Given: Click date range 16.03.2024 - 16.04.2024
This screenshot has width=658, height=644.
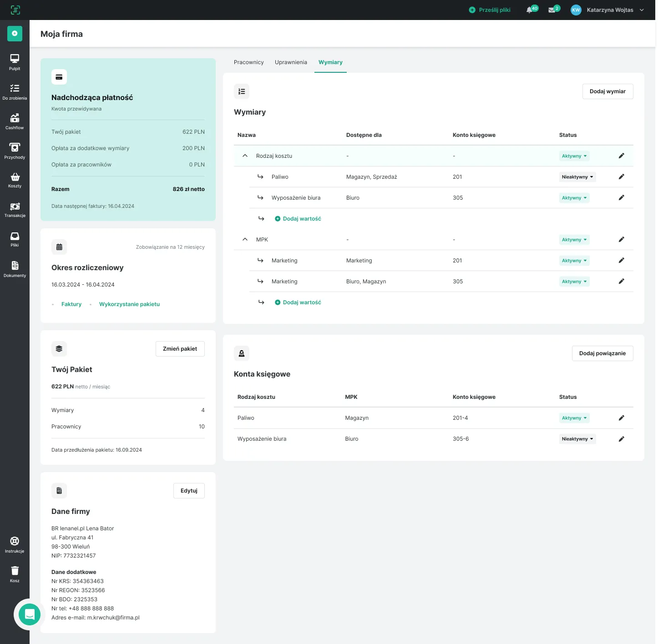Looking at the screenshot, I should pos(83,285).
